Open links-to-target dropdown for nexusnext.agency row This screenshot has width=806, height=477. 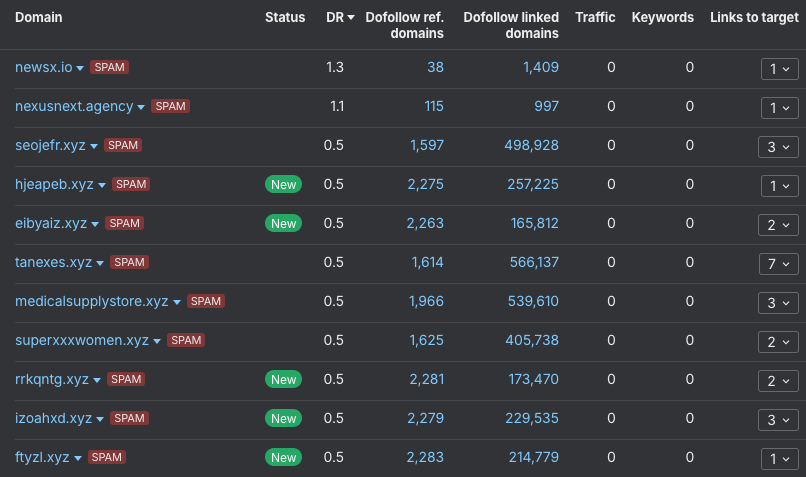[779, 108]
